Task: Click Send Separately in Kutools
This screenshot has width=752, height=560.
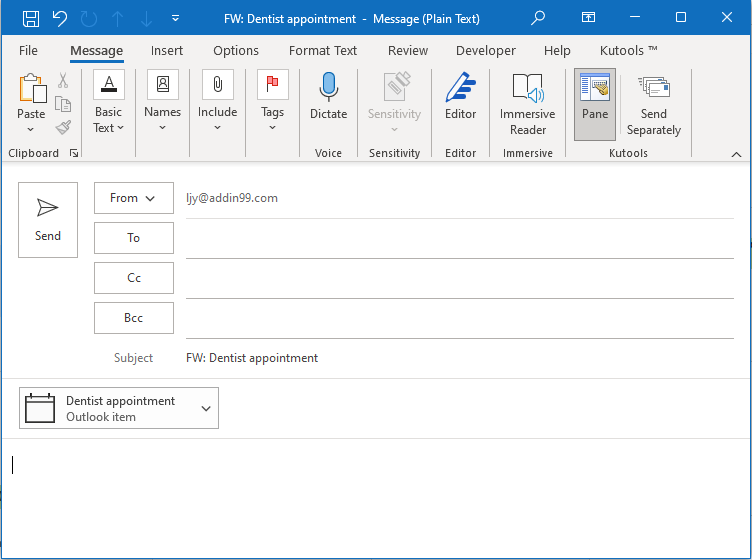Action: tap(654, 105)
